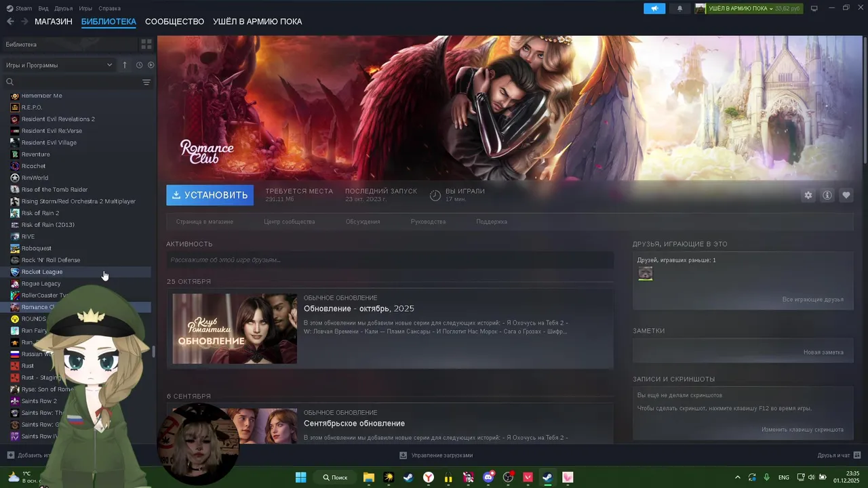Image resolution: width=868 pixels, height=488 pixels.
Task: Open the game info icon
Action: pyautogui.click(x=827, y=195)
